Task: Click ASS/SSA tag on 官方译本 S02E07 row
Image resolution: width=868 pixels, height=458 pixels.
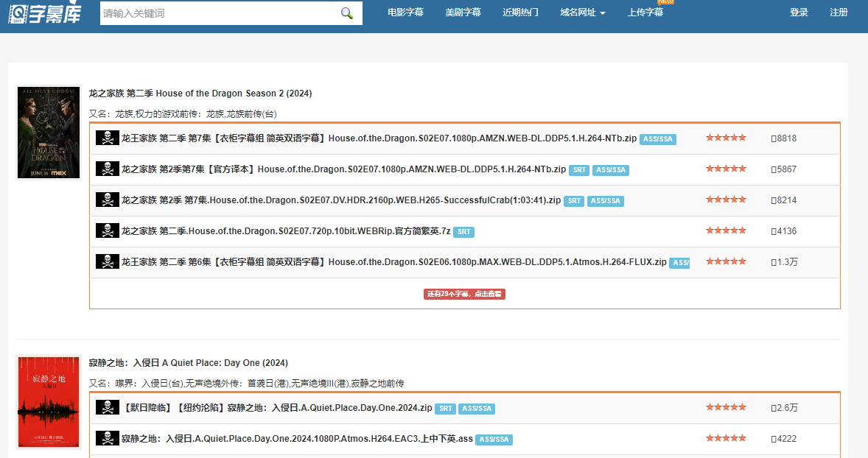Action: pos(611,170)
